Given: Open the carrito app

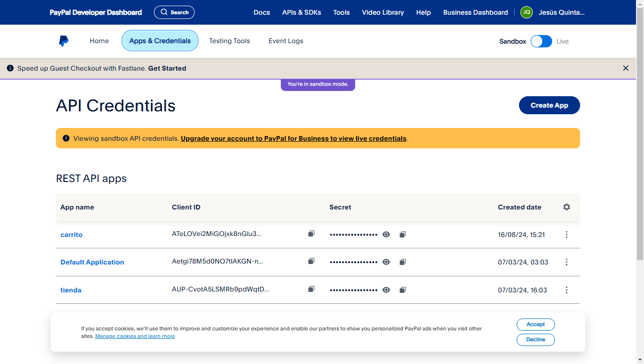Looking at the screenshot, I should [x=72, y=235].
